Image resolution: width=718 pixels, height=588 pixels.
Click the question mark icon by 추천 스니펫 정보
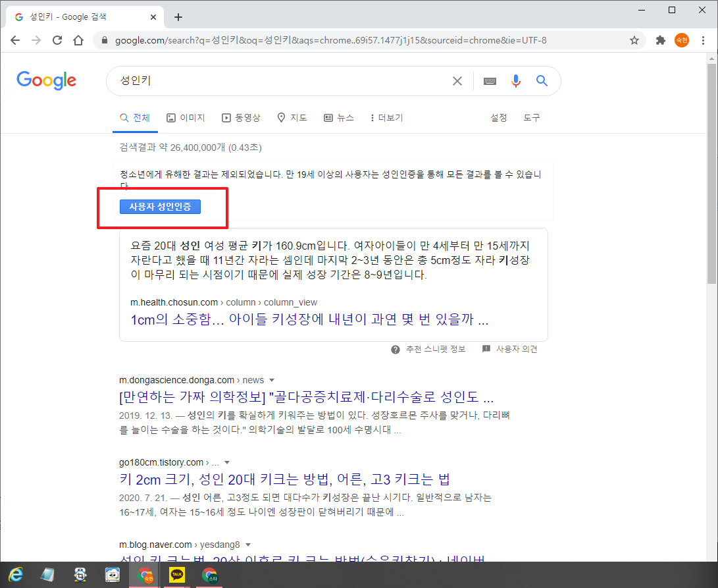coord(395,350)
